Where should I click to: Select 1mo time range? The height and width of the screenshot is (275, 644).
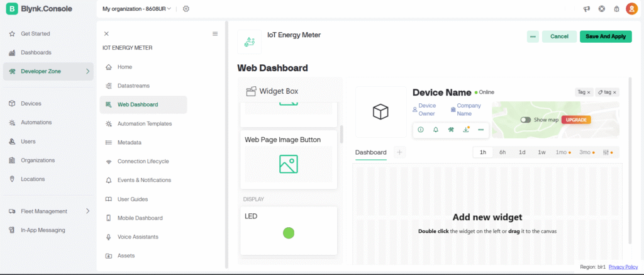(x=563, y=152)
